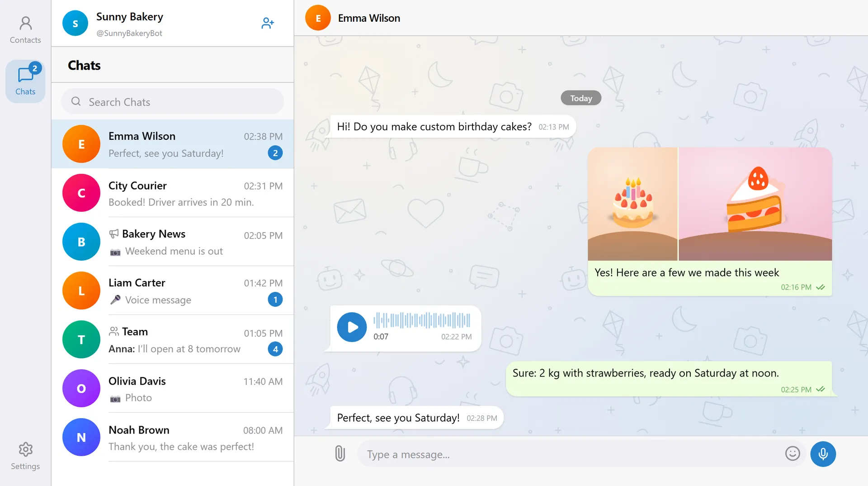The image size is (868, 486).
Task: Open the Team group chat
Action: [173, 340]
